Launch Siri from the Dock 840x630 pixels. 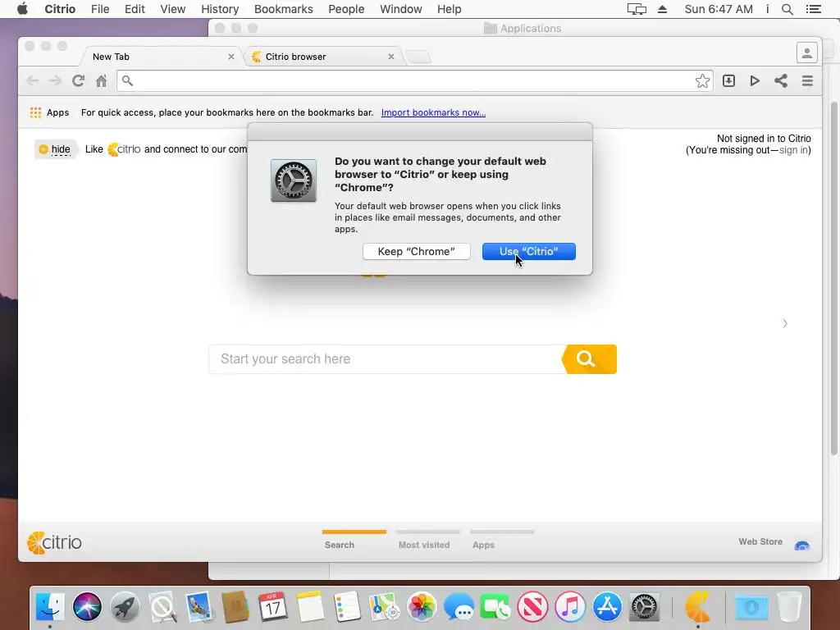[87, 607]
